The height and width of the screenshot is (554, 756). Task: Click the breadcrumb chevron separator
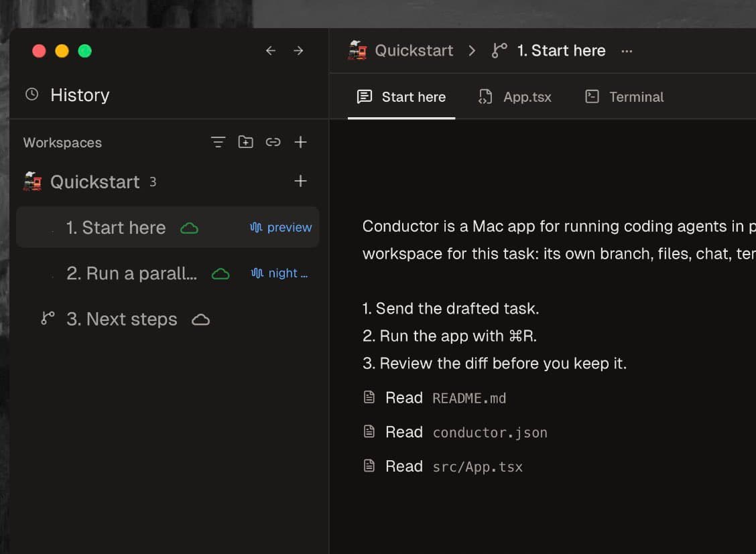tap(472, 51)
